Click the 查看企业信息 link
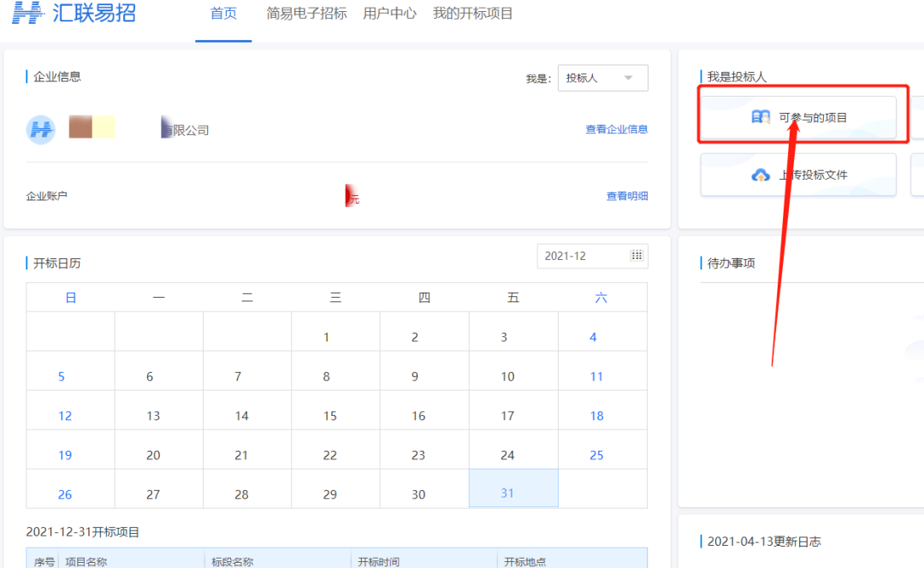 [616, 129]
